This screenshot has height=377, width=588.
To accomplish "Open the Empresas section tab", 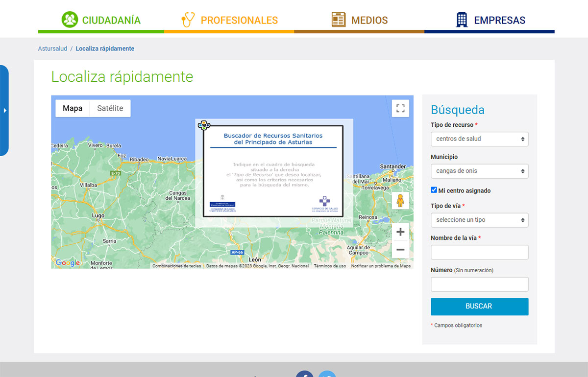I will pos(499,21).
